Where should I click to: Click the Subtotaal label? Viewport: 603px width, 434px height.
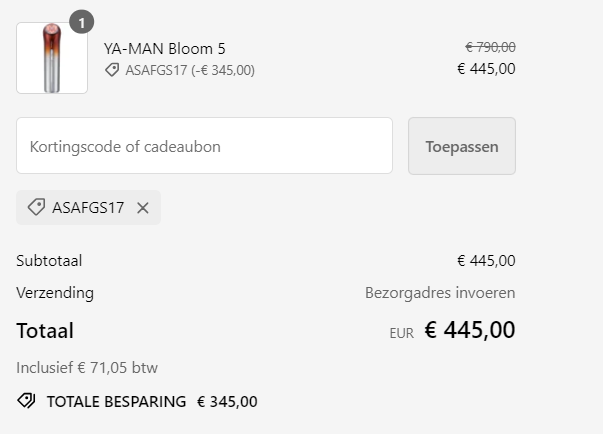pyautogui.click(x=49, y=261)
